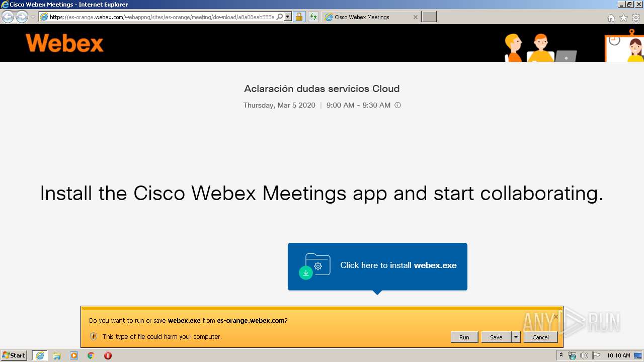
Task: Cancel the webex.exe download prompt
Action: point(541,337)
